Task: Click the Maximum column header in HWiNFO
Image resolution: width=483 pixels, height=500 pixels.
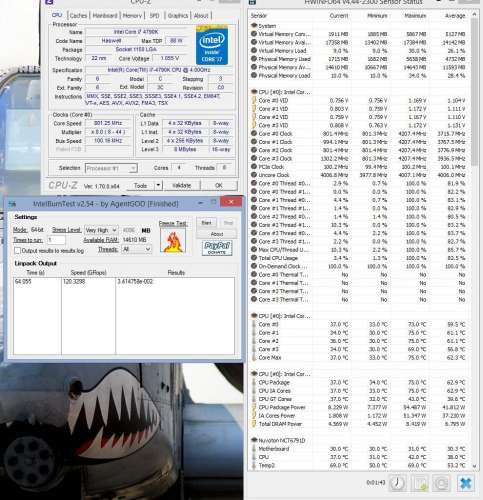Action: pyautogui.click(x=415, y=16)
